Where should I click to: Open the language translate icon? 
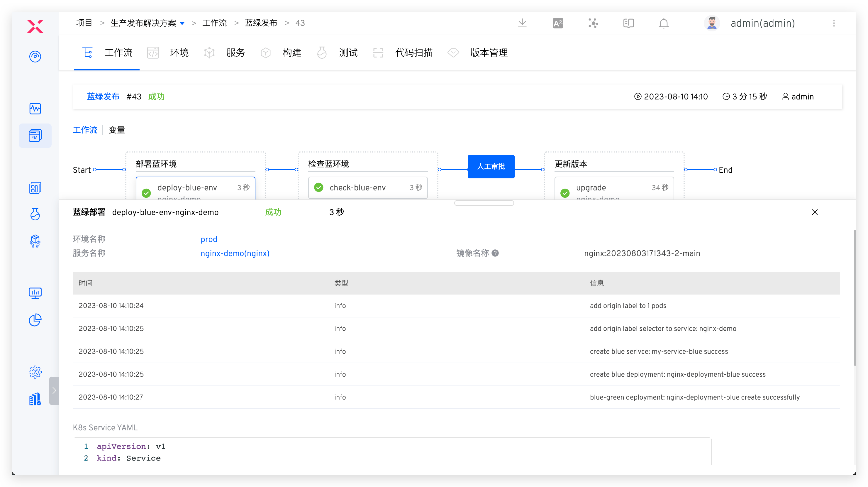click(x=558, y=23)
